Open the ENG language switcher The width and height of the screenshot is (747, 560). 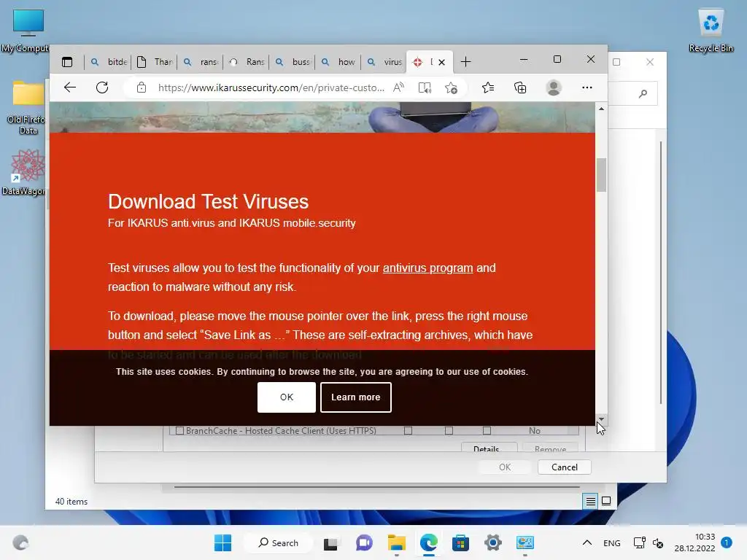(x=612, y=542)
